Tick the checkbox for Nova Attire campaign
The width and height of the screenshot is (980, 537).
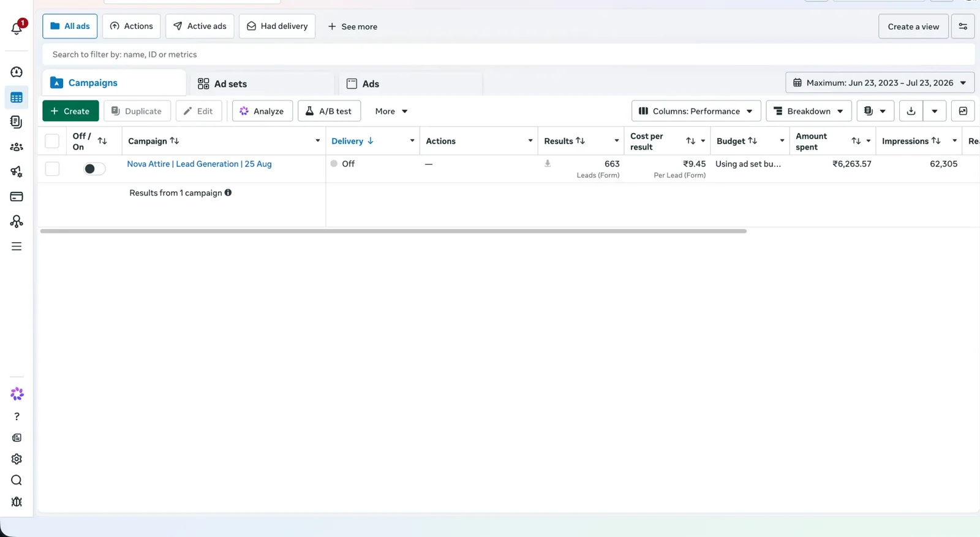(52, 169)
